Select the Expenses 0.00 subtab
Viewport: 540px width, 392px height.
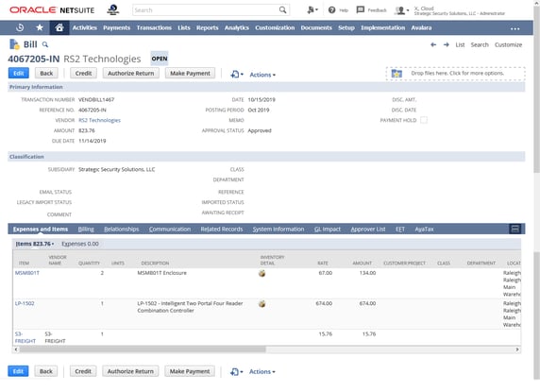(x=80, y=244)
